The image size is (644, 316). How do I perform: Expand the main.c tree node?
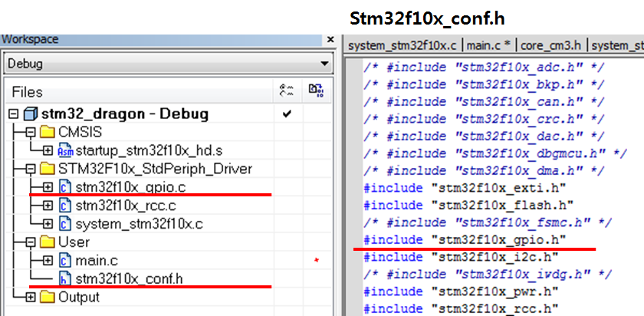tap(48, 261)
